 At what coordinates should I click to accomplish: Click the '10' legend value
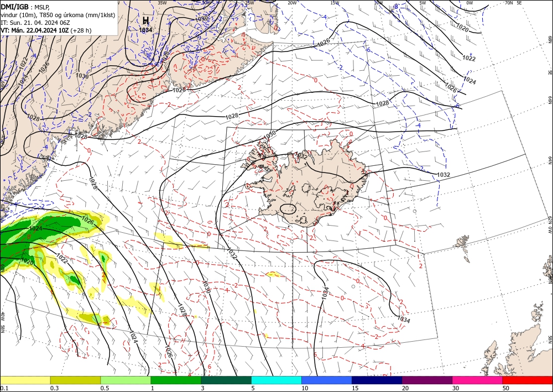coord(305,388)
